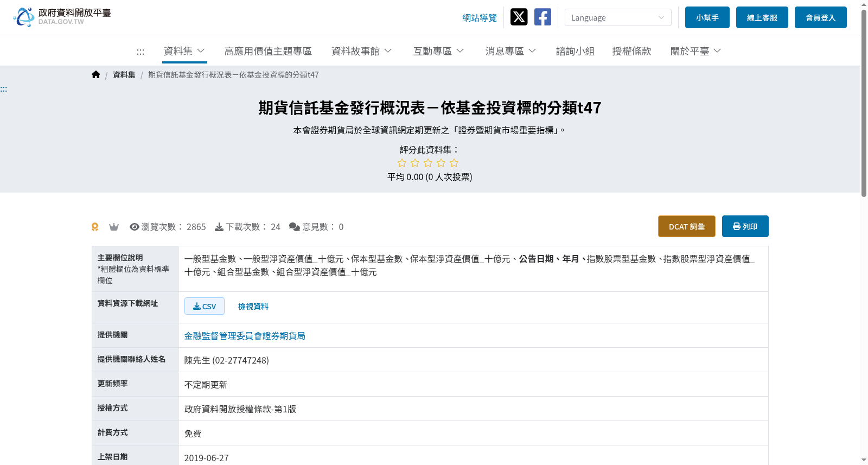Rate dataset with the third star

point(428,163)
